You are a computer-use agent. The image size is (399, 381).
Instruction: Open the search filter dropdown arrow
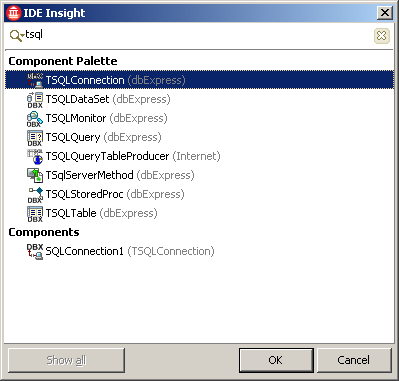tap(22, 35)
